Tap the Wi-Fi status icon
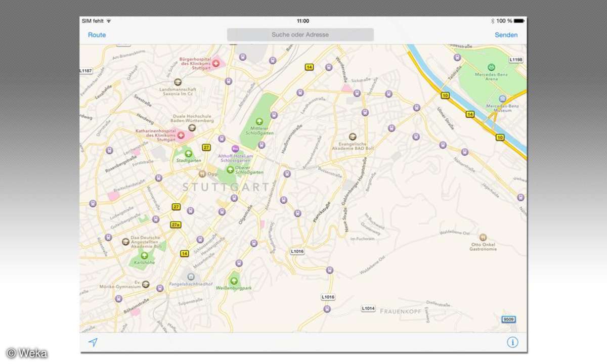This screenshot has width=607, height=364. 109,21
